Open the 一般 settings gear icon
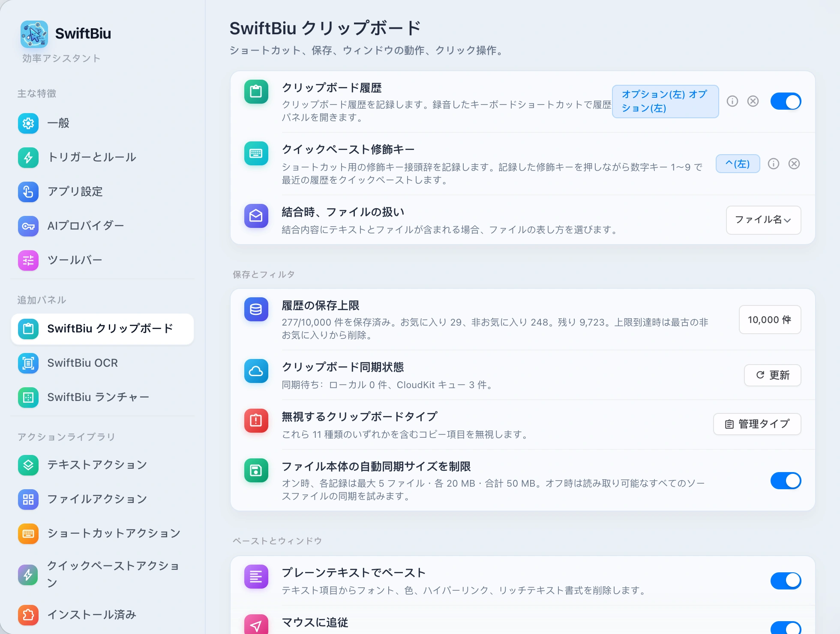Screen dimensions: 840x634 pos(28,123)
